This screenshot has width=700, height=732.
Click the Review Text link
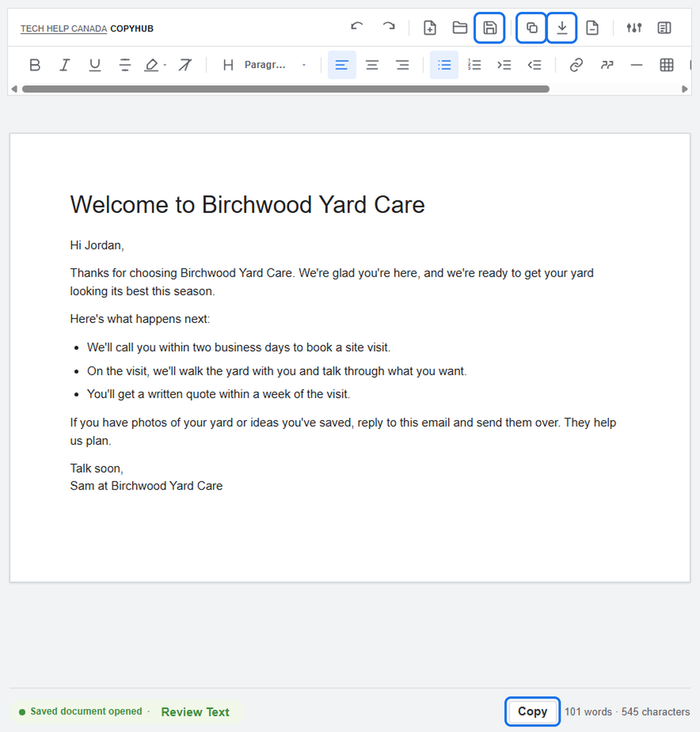click(196, 712)
